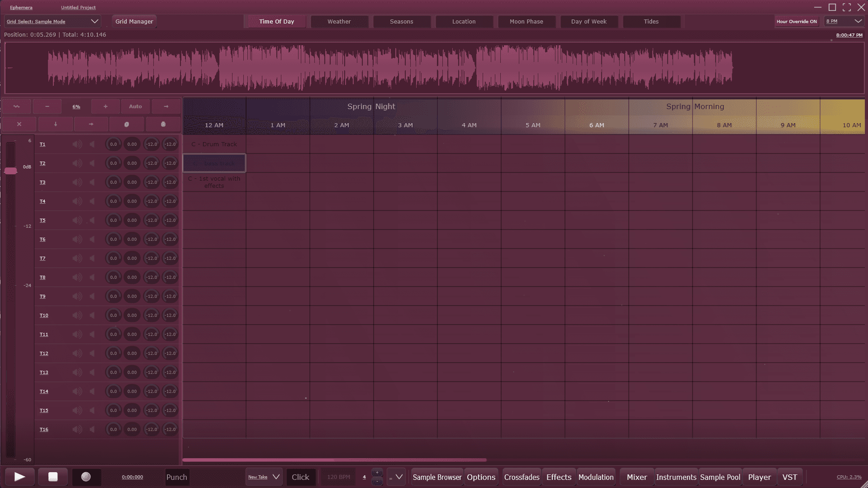This screenshot has height=488, width=868.
Task: Switch to the Weather tab
Action: coord(339,21)
